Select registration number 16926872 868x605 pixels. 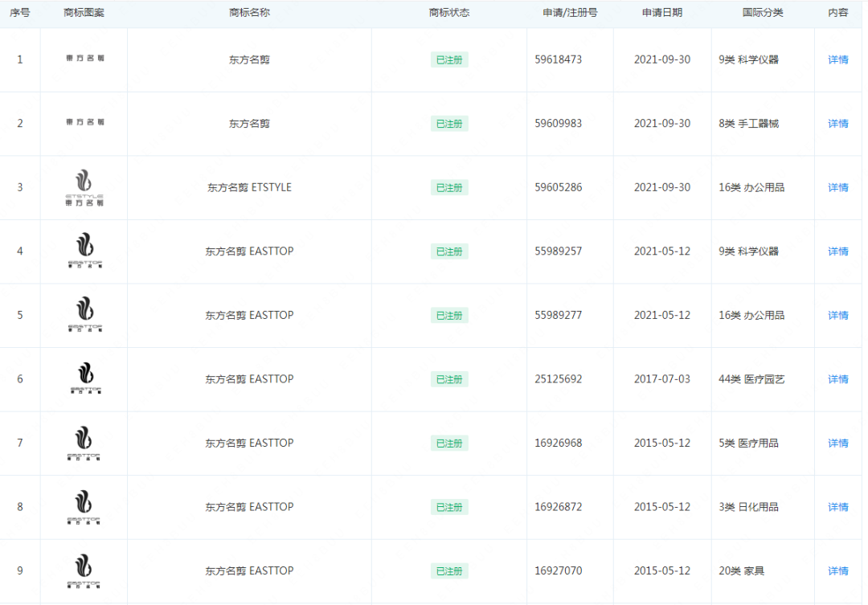[x=558, y=507]
